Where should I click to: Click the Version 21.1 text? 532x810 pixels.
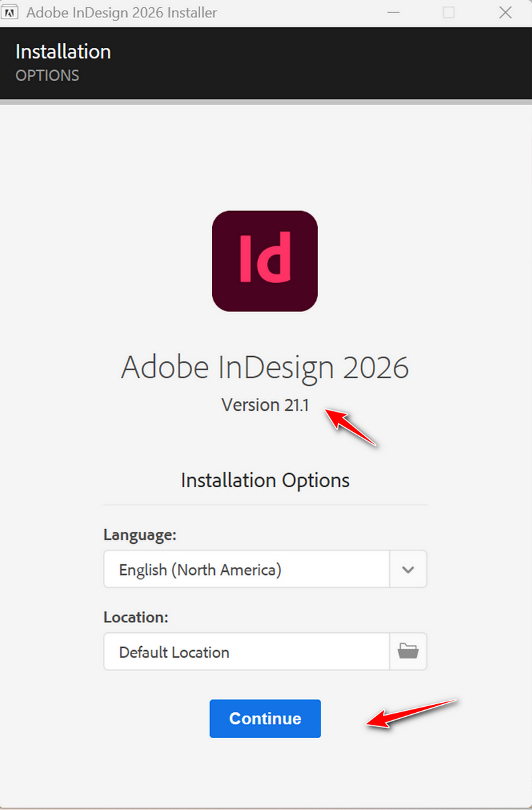click(x=265, y=405)
